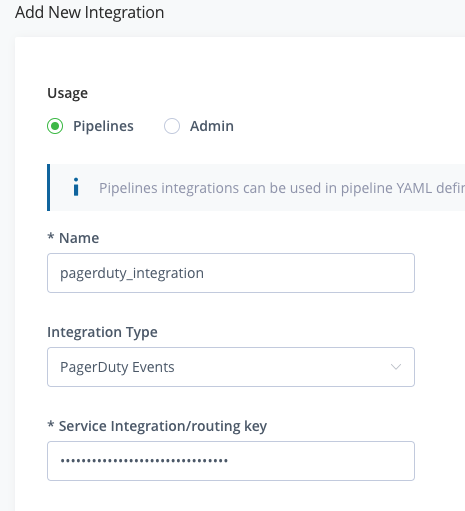Click the "Usage" section label
Screen dimensions: 465x511
pos(68,93)
